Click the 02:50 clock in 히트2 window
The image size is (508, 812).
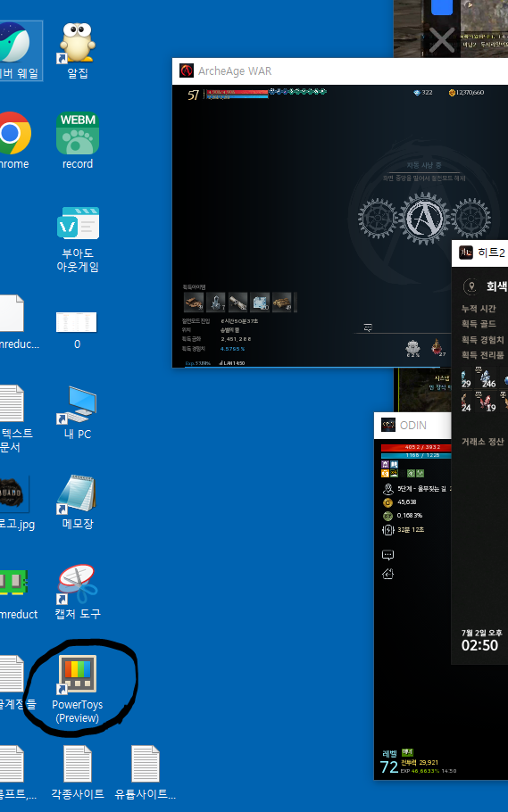tap(479, 645)
